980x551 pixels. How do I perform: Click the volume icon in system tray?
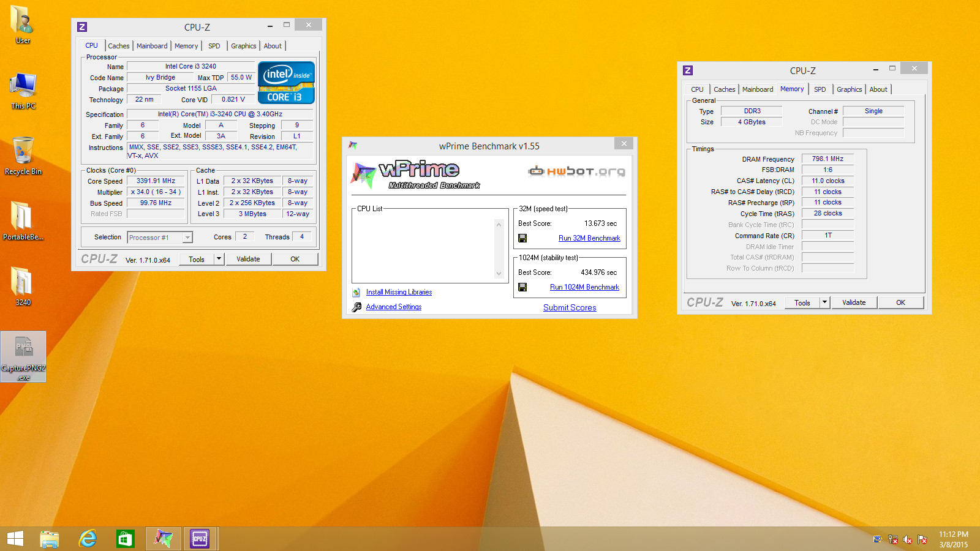pyautogui.click(x=908, y=539)
